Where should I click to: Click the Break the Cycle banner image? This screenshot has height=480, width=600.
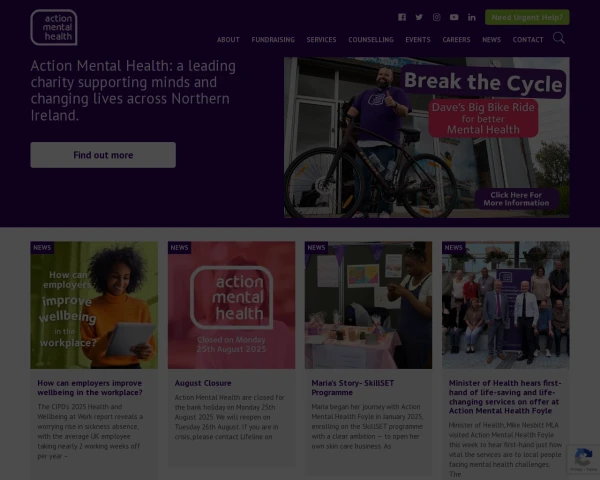pyautogui.click(x=427, y=137)
